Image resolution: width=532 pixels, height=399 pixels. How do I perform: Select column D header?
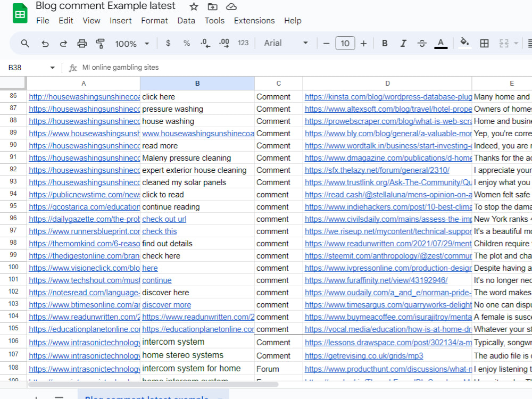(x=387, y=84)
